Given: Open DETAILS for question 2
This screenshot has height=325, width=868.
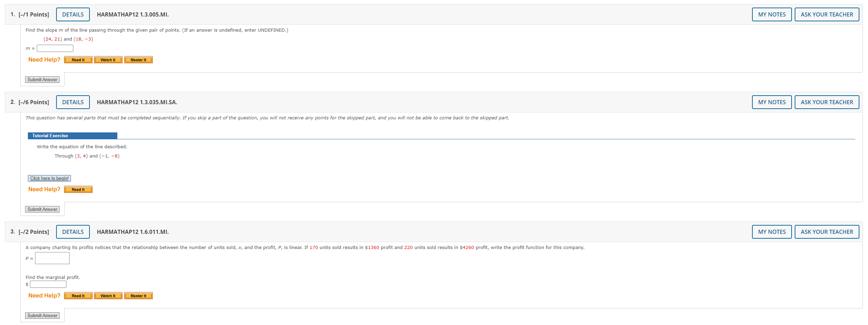Looking at the screenshot, I should [x=73, y=102].
